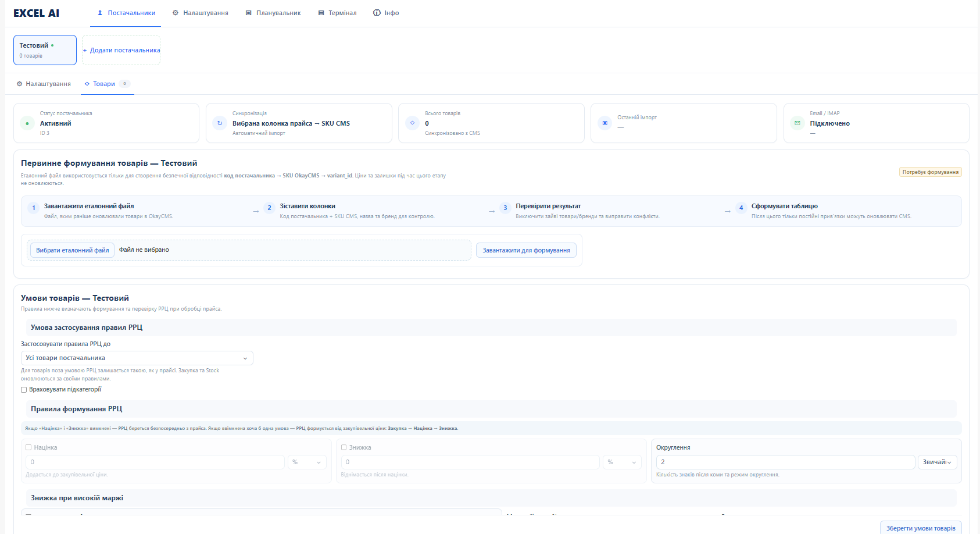Open the Звичайне rounding mode dropdown
980x534 pixels.
click(x=937, y=462)
